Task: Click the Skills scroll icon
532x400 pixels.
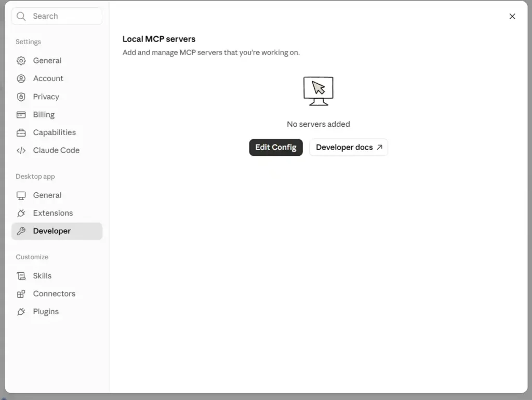Action: [x=21, y=276]
